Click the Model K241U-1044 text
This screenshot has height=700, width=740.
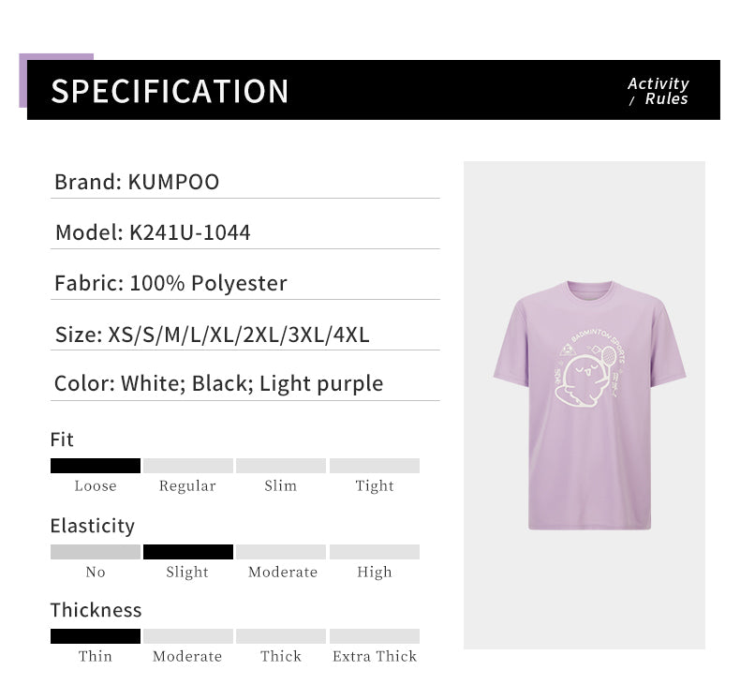pyautogui.click(x=153, y=232)
